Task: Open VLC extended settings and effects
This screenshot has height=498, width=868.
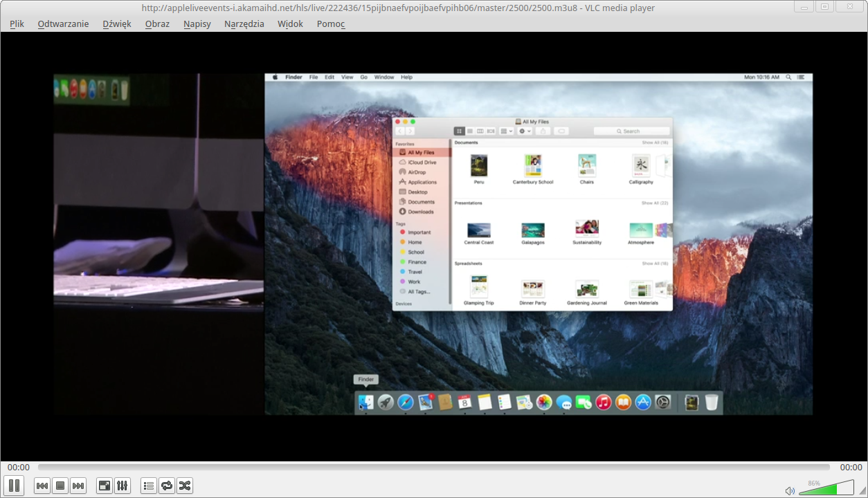Action: click(123, 486)
